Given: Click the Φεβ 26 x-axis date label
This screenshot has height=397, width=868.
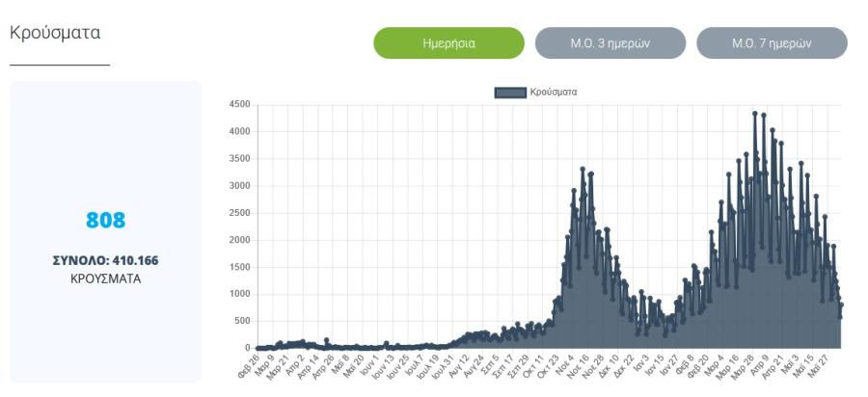Looking at the screenshot, I should (249, 366).
